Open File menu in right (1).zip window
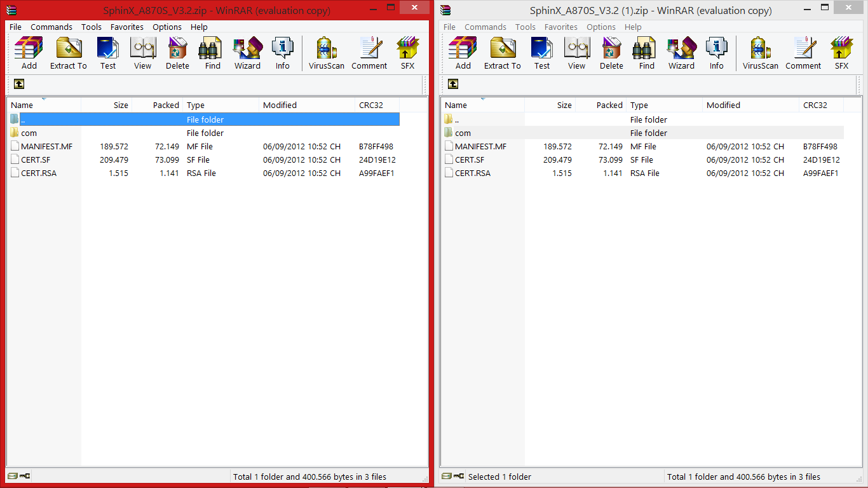This screenshot has height=488, width=868. 449,27
